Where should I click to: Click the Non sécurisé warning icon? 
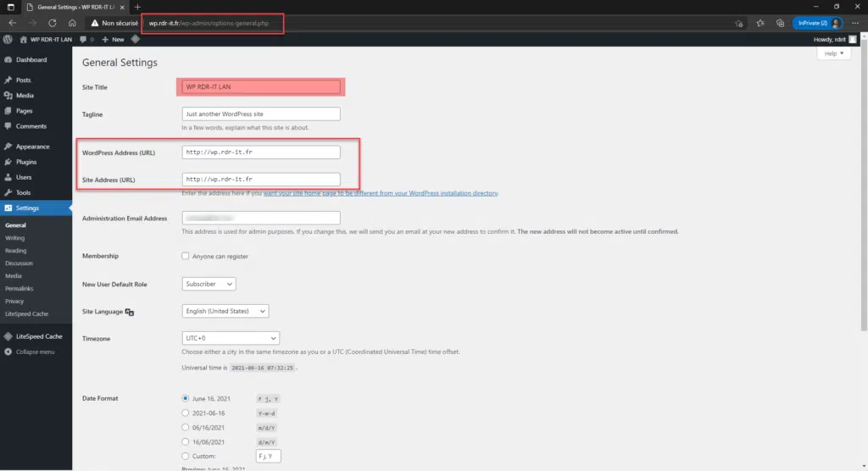click(x=95, y=23)
